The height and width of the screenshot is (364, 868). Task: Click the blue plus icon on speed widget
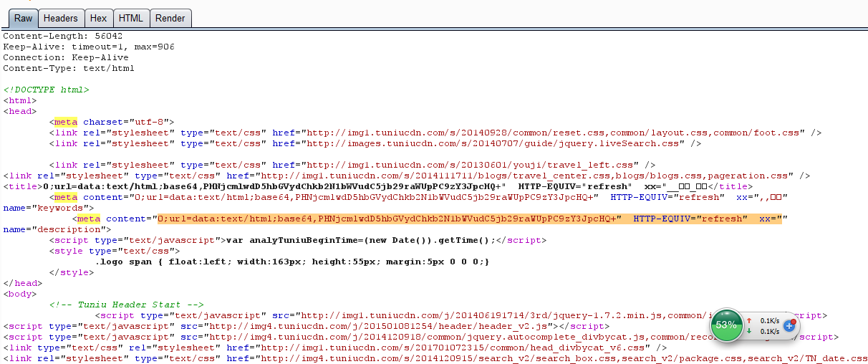[789, 325]
